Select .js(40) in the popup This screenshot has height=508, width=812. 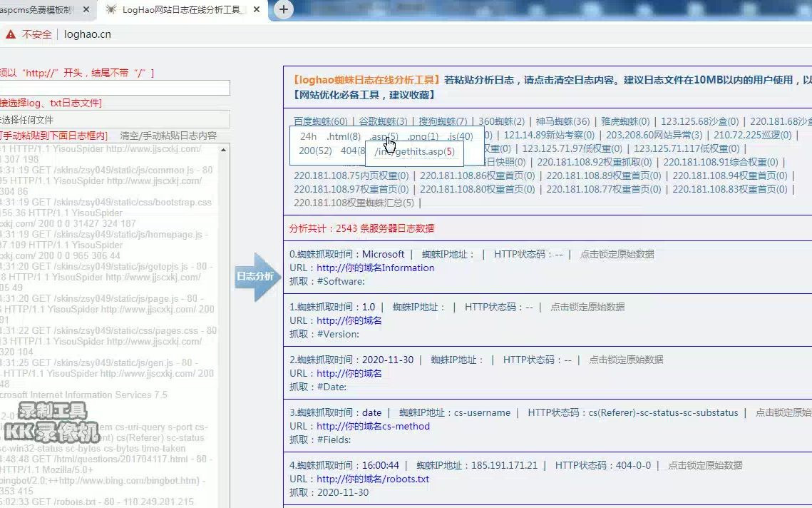click(x=460, y=136)
